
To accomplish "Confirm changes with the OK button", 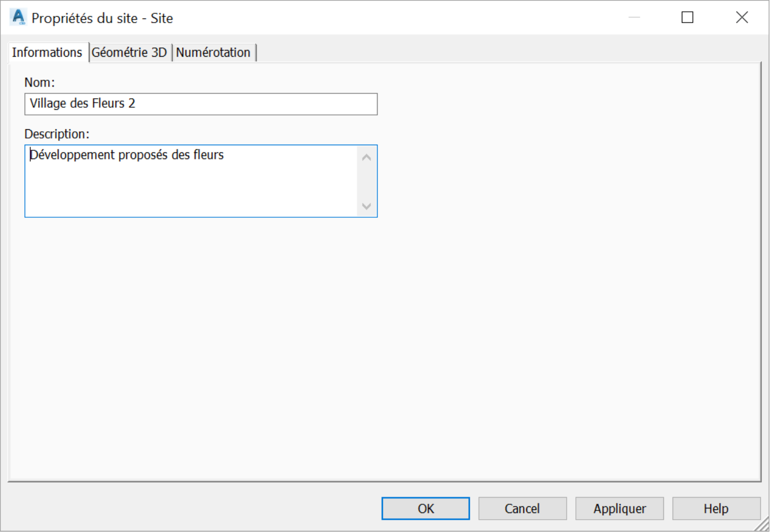I will click(x=425, y=508).
